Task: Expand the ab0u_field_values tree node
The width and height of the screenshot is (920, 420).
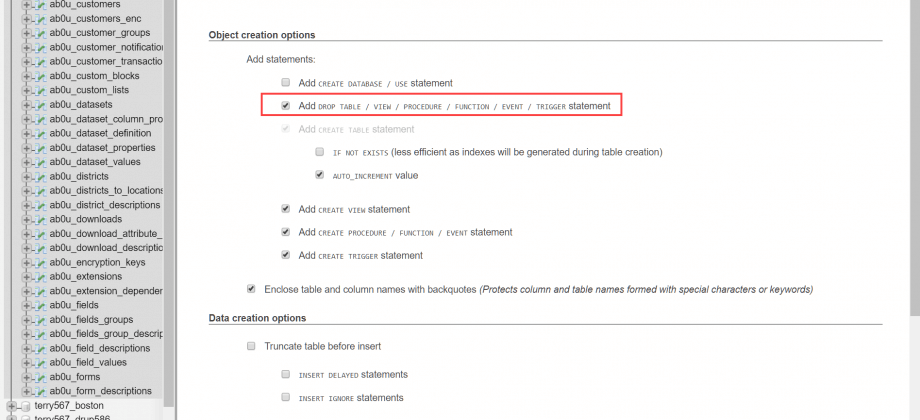Action: pos(26,363)
